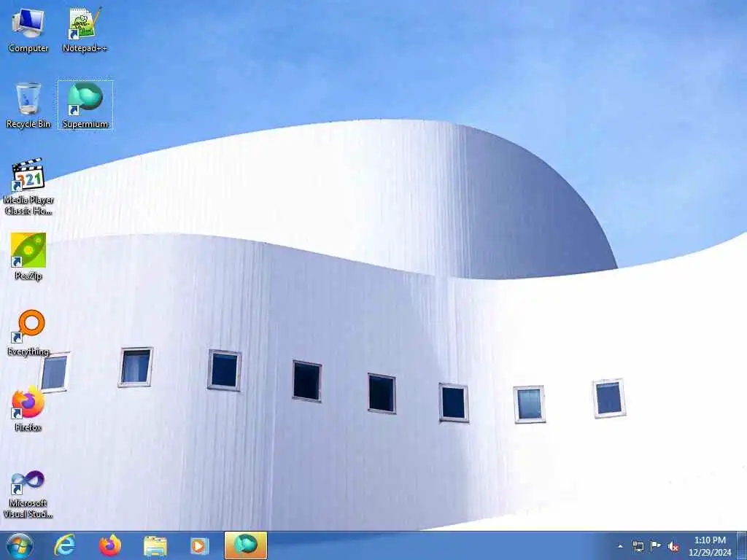747x560 pixels.
Task: Select the Recycle Bin icon
Action: [28, 105]
